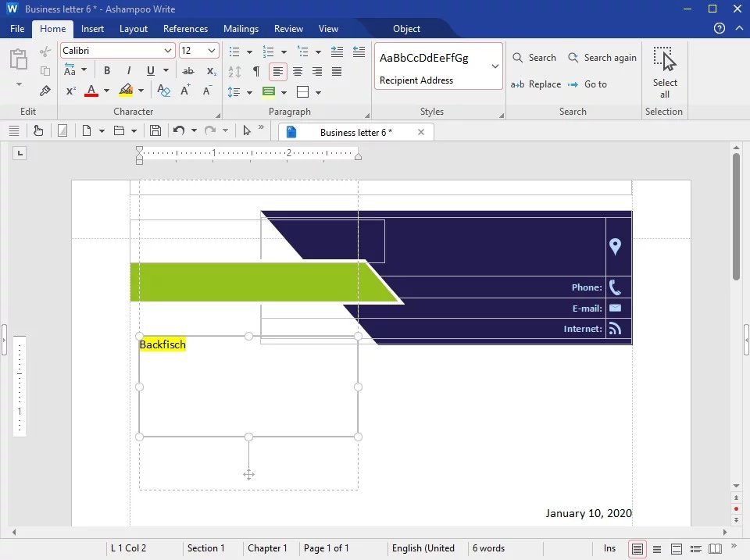
Task: Click the pilcrow formatting marks icon
Action: click(255, 71)
